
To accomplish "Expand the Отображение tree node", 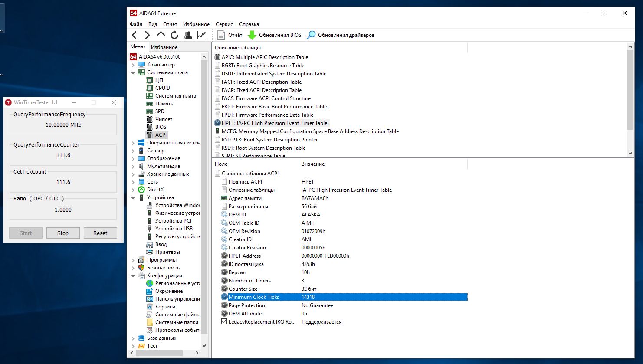I will pyautogui.click(x=133, y=158).
